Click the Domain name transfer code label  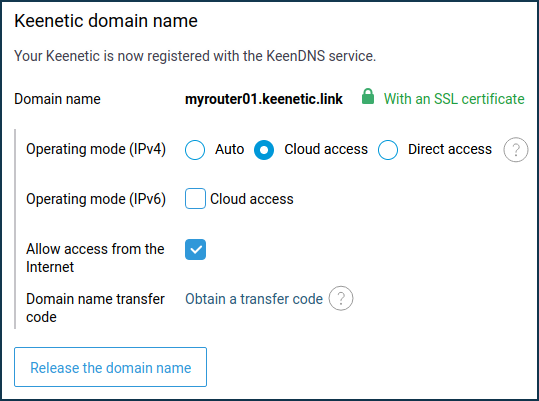coord(96,308)
